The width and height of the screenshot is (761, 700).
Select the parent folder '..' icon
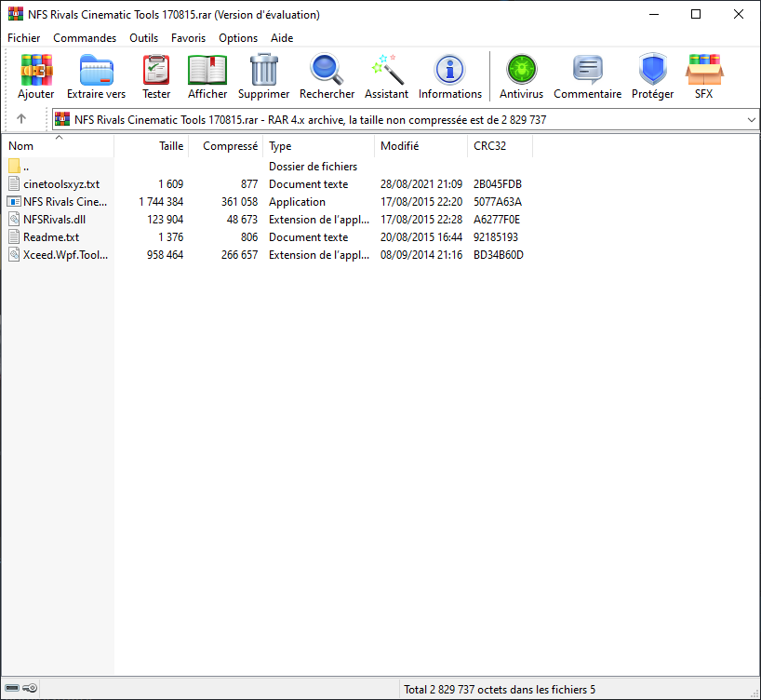pos(14,166)
